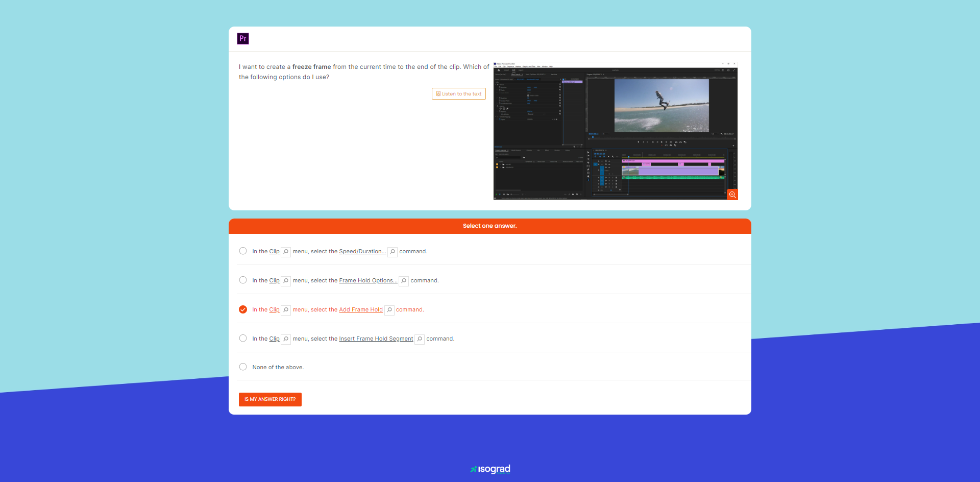Click the magnifier icon next to Frame Hold Options...

tap(404, 281)
